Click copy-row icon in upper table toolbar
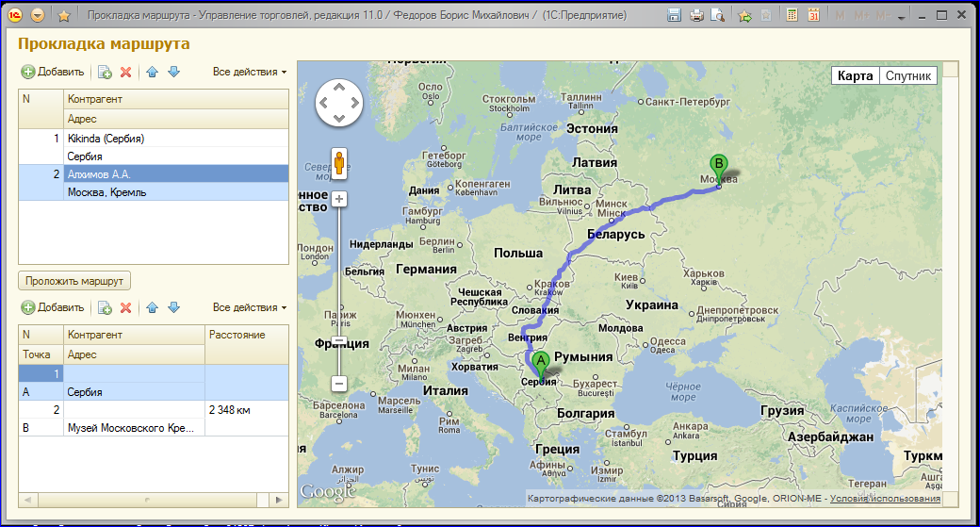 pos(105,72)
